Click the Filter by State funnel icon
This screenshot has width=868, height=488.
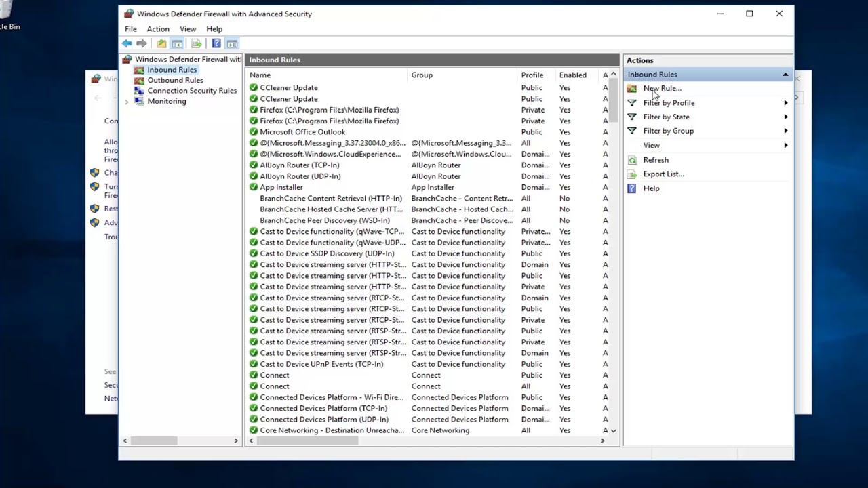(x=632, y=117)
